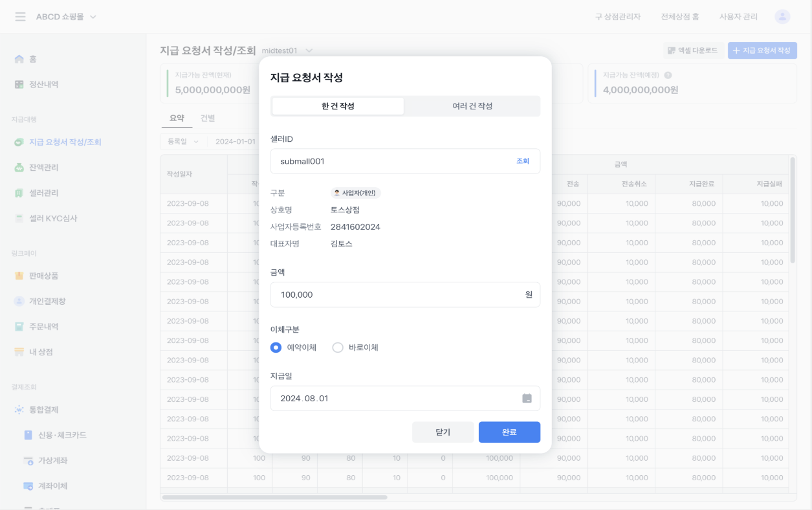Click the 조회 link in 셀러ID field
The height and width of the screenshot is (510, 812).
522,161
